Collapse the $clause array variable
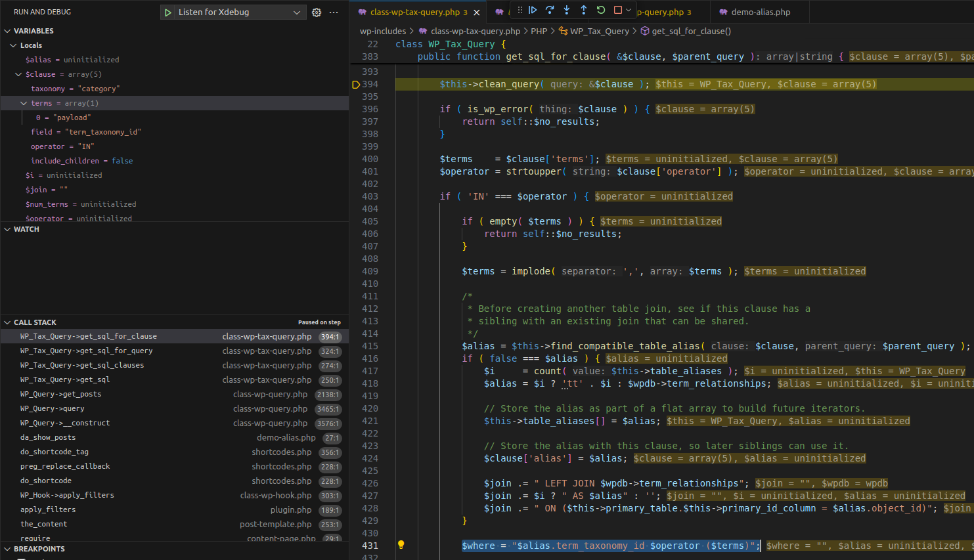The image size is (974, 560). click(18, 74)
